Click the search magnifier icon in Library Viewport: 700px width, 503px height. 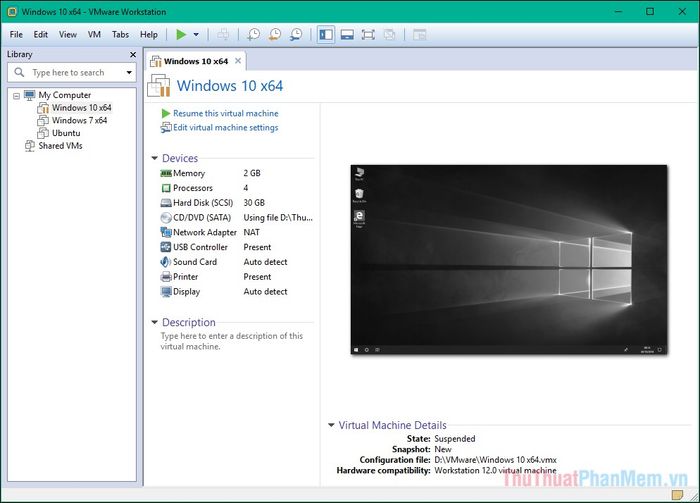pos(19,72)
